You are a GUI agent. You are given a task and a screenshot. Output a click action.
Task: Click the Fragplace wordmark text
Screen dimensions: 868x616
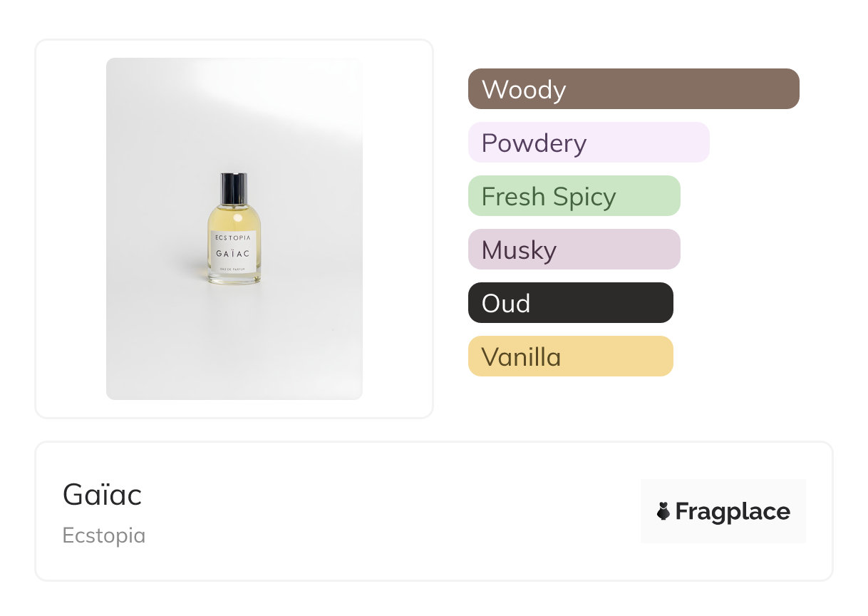point(733,511)
